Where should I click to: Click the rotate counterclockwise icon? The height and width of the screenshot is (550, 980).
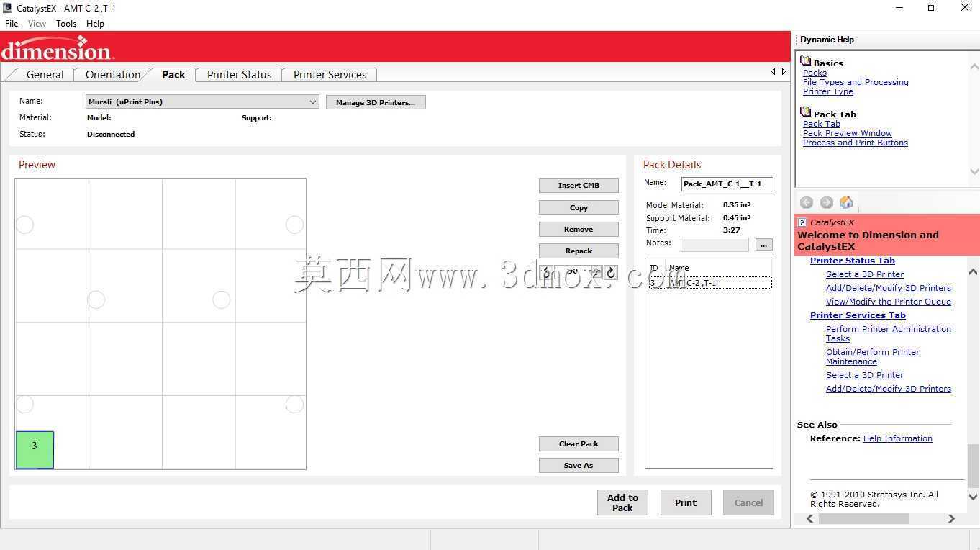547,272
